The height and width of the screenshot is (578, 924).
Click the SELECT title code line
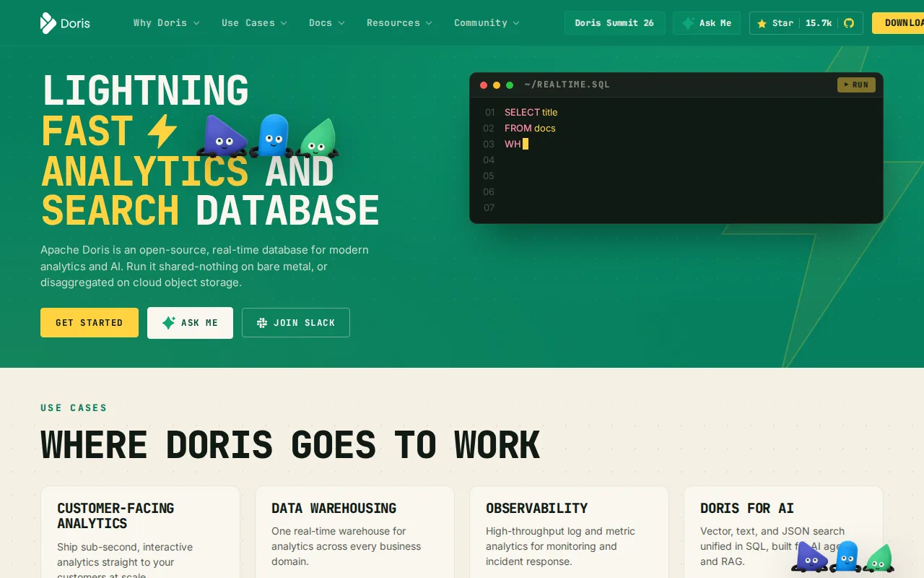(531, 113)
